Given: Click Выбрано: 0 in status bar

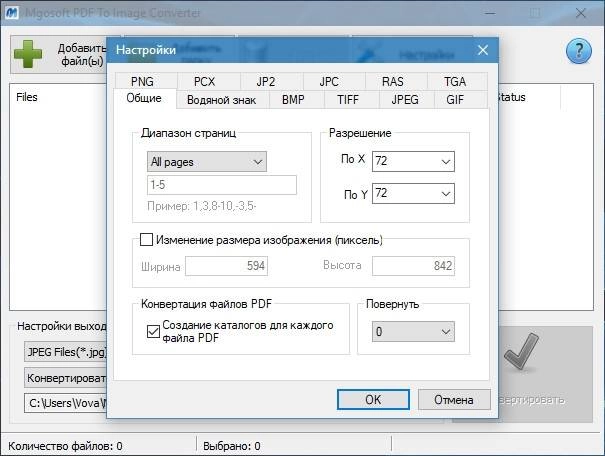Looking at the screenshot, I should [232, 446].
